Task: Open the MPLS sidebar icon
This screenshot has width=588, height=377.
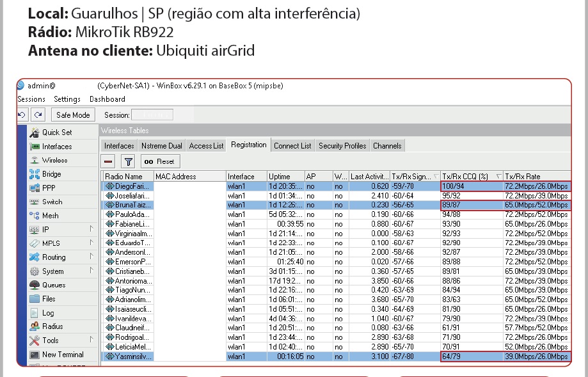Action: (35, 243)
